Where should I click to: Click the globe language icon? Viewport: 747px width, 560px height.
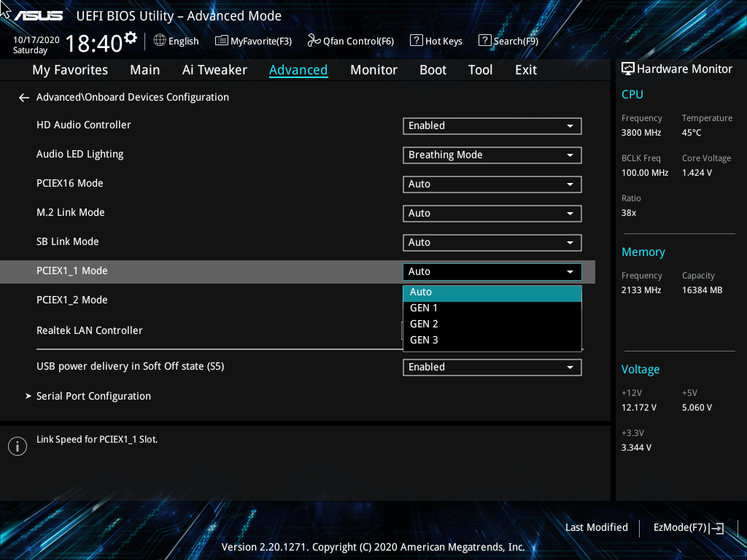(x=160, y=41)
